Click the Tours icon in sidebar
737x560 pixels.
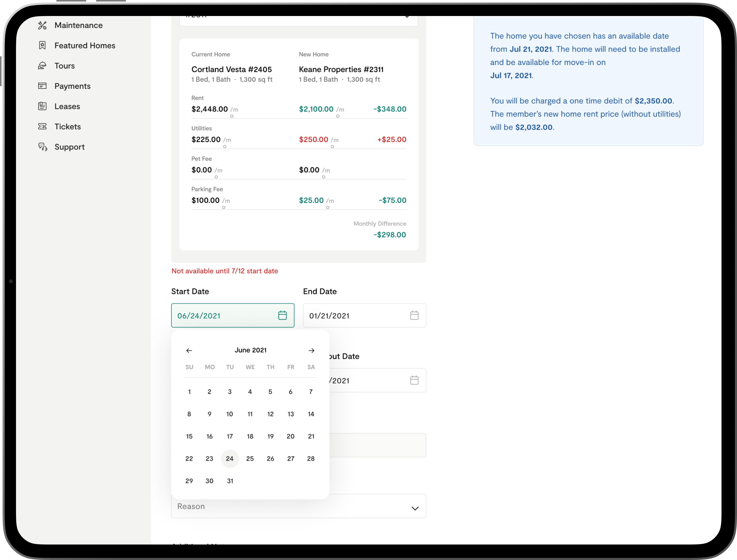42,66
